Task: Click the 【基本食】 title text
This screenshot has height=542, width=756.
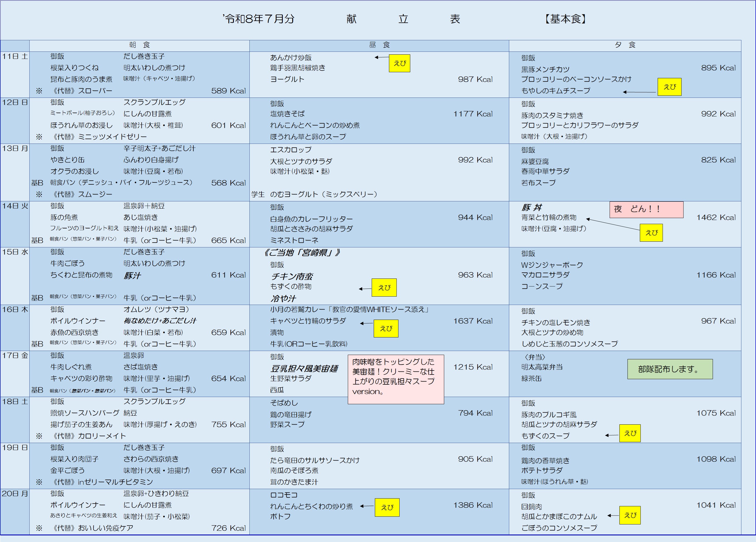Action: click(566, 19)
